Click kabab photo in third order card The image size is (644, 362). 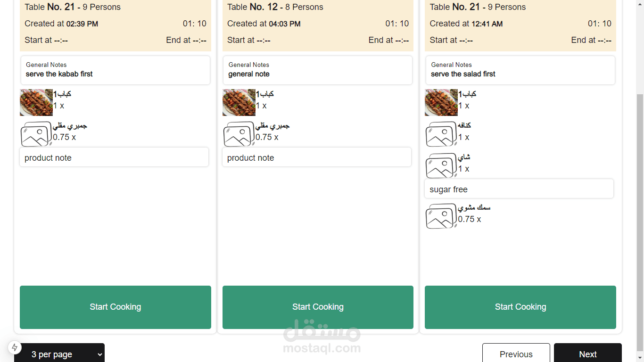tap(441, 102)
